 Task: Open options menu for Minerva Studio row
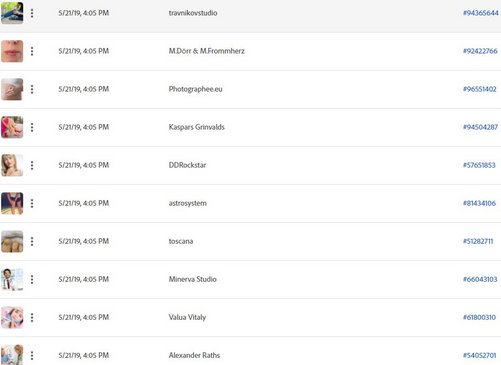pos(32,279)
